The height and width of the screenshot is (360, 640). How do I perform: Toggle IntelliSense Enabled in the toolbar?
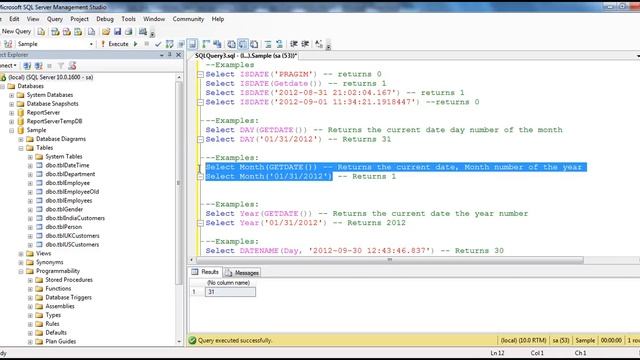point(192,44)
